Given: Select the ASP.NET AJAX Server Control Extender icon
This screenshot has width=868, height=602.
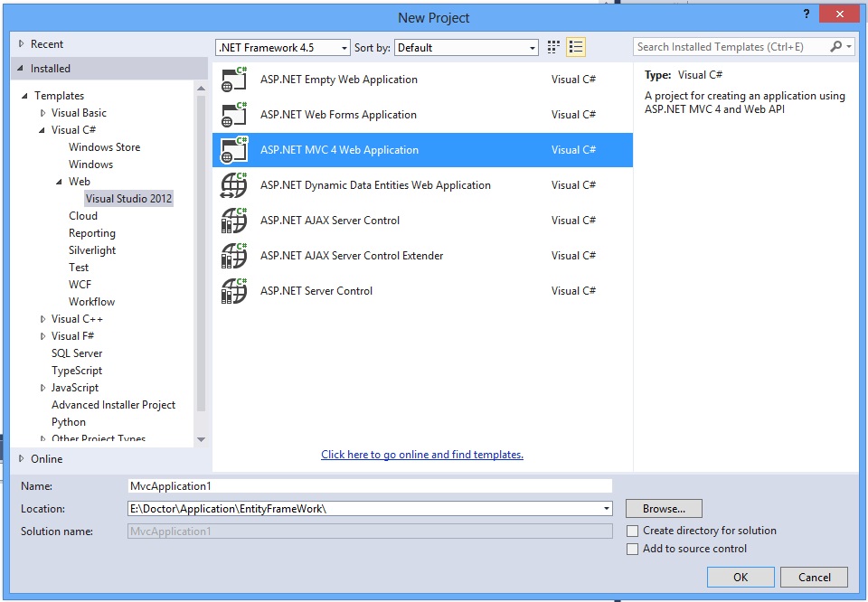Looking at the screenshot, I should [233, 256].
